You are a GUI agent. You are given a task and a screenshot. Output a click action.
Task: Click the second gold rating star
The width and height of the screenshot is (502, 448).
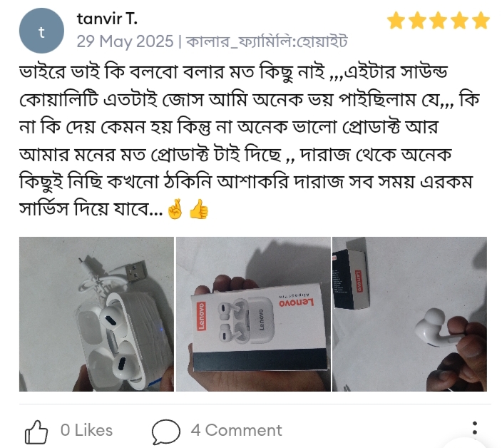coord(417,21)
